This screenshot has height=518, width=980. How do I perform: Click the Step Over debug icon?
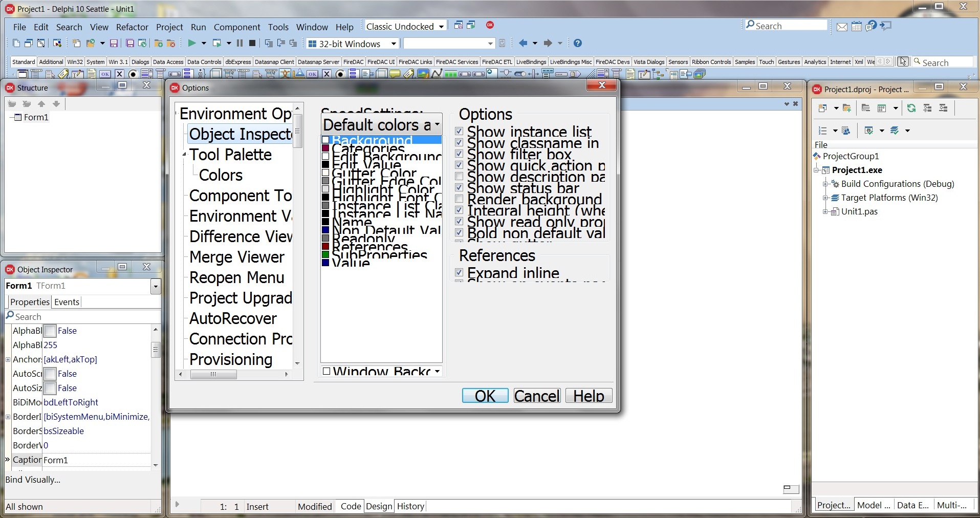pos(281,44)
